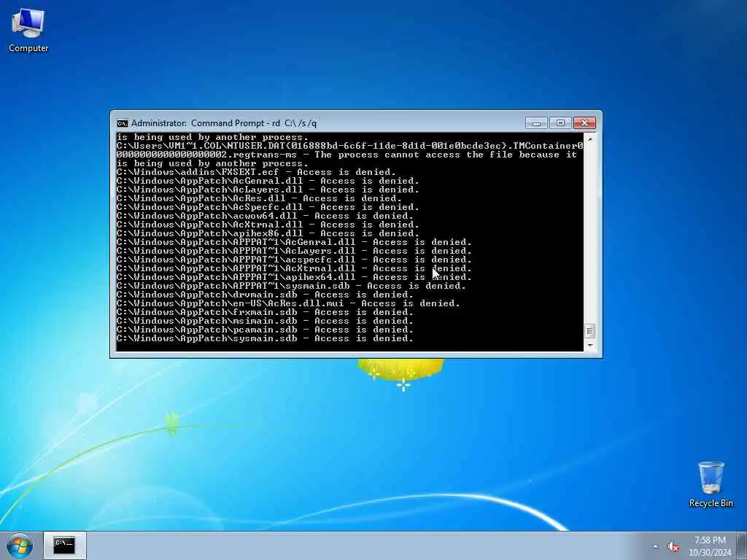Click the muted volume tray icon
This screenshot has height=560, width=747.
673,547
